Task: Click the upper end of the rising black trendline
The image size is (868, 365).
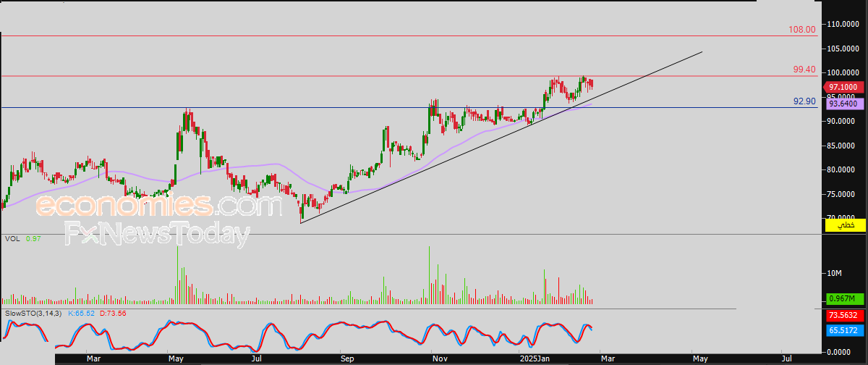Action: 702,51
